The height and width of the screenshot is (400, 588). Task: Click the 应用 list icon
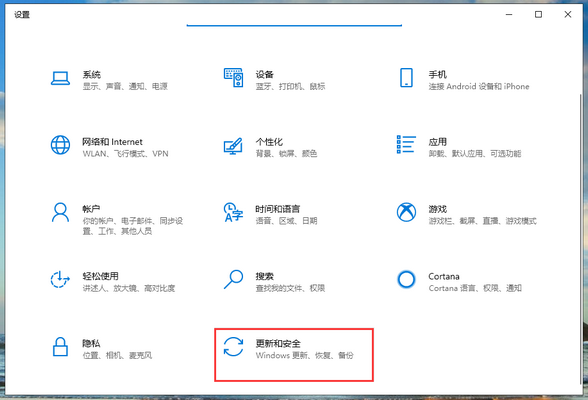[406, 145]
